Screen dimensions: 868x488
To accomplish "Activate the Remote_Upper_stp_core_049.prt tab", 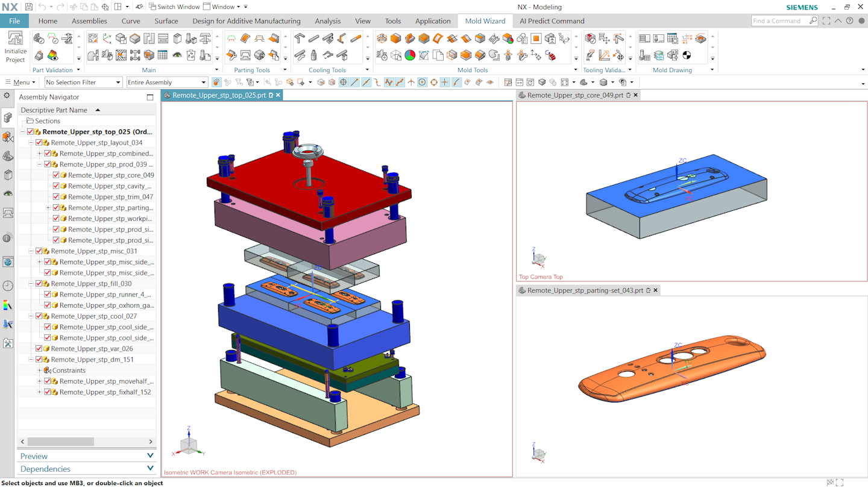I will [x=576, y=95].
